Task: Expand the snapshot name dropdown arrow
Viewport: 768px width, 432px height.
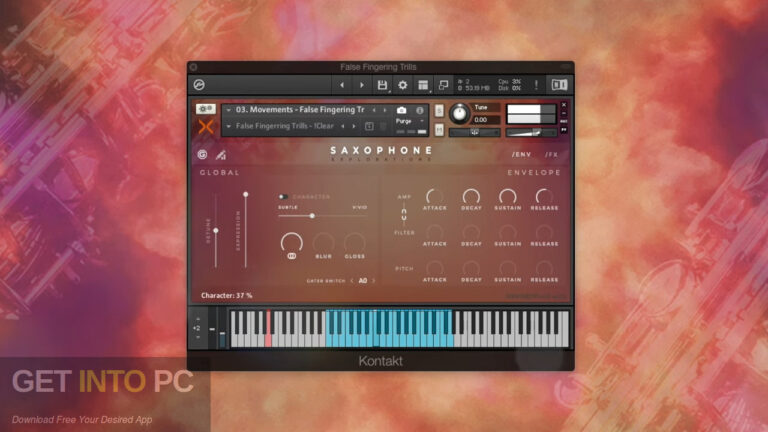Action: pyautogui.click(x=228, y=126)
